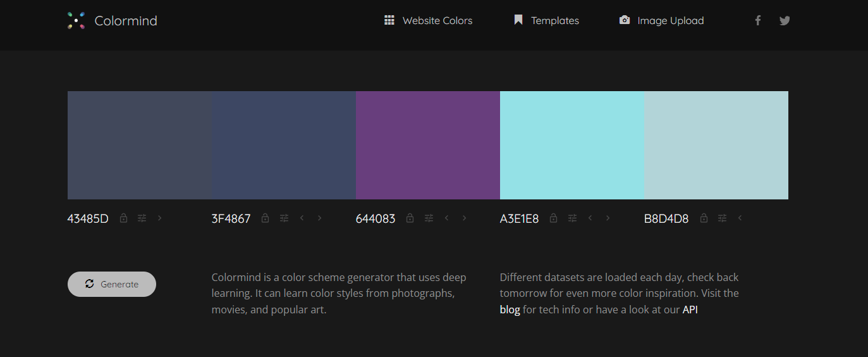Go to the Templates page
868x357 pixels.
(x=546, y=21)
